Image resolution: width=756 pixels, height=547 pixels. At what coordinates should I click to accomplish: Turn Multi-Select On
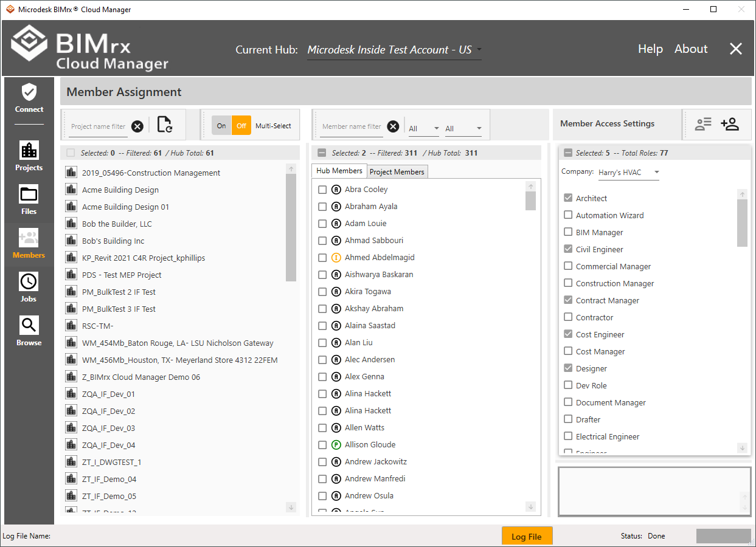221,126
